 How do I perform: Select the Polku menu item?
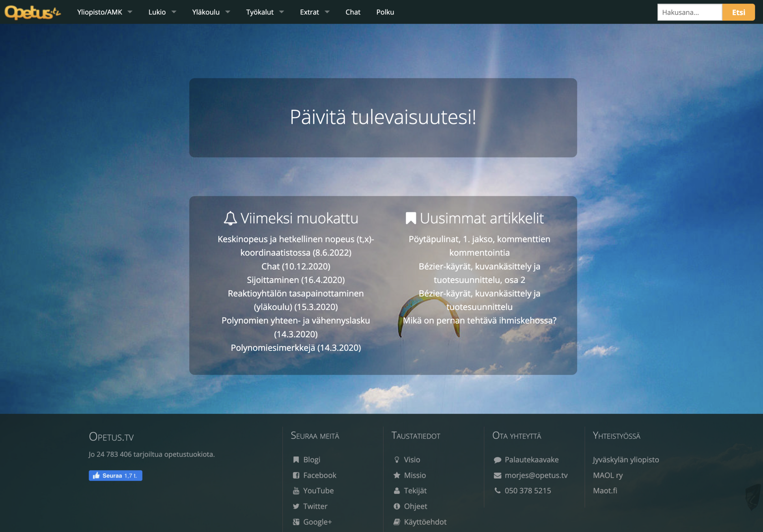click(x=385, y=12)
